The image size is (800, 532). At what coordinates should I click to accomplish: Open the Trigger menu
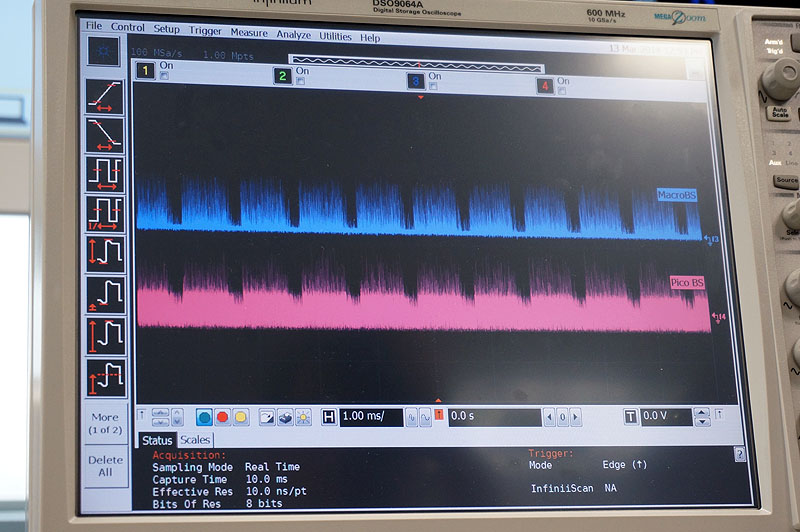point(205,31)
